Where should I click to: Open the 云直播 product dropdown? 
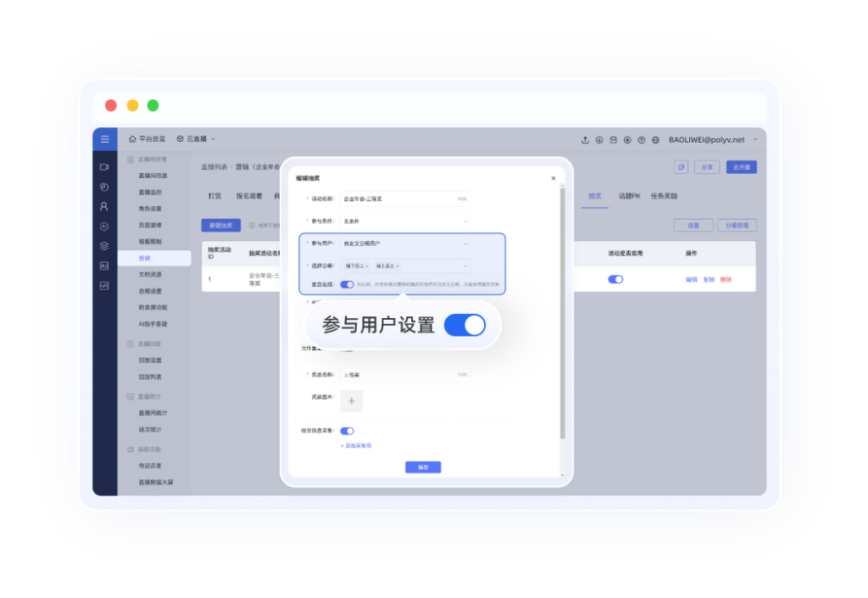pos(196,139)
